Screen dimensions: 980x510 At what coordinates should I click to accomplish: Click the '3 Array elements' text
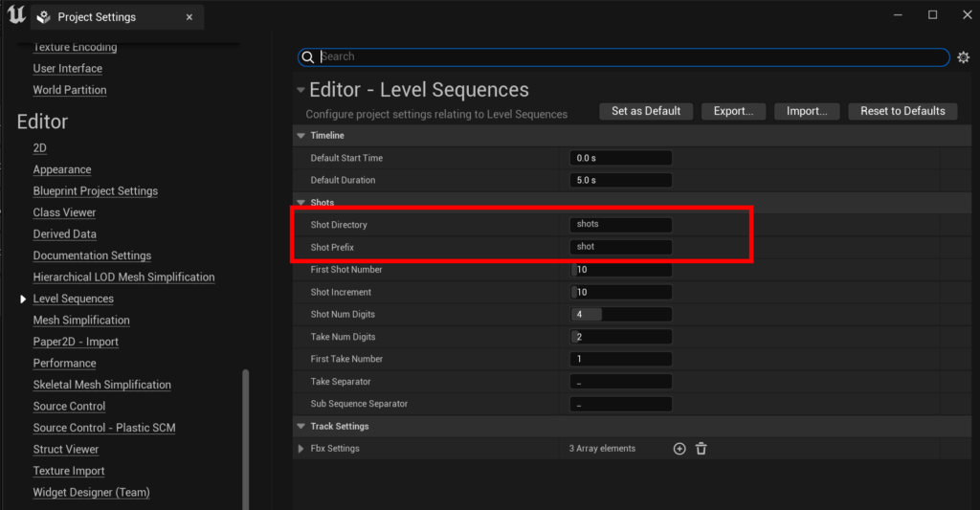602,449
